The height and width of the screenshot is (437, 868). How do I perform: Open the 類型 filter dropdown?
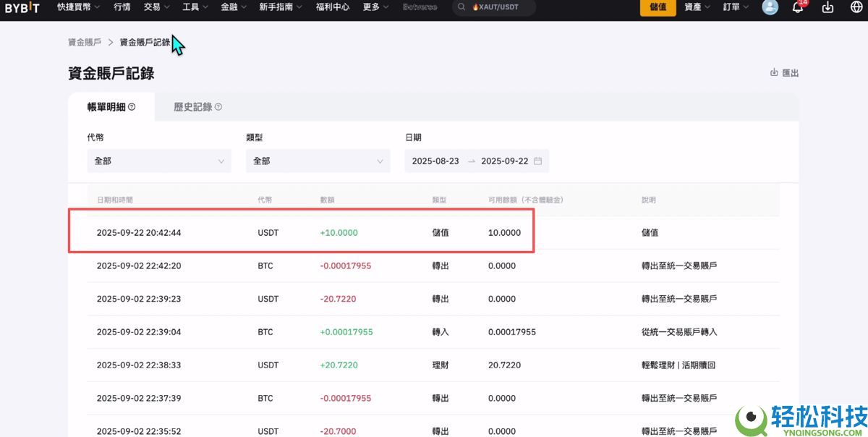(318, 161)
